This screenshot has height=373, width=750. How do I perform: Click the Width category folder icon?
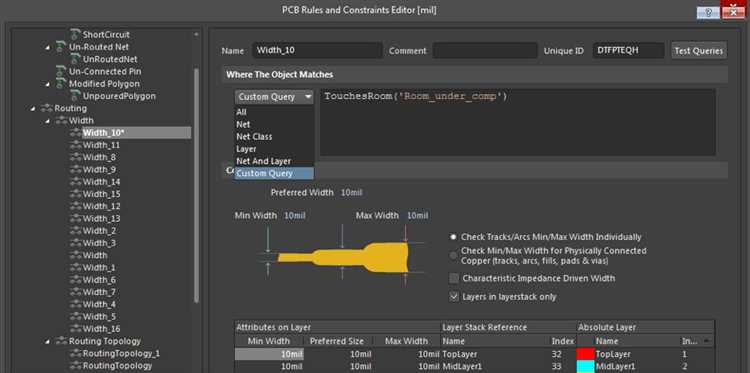click(61, 121)
